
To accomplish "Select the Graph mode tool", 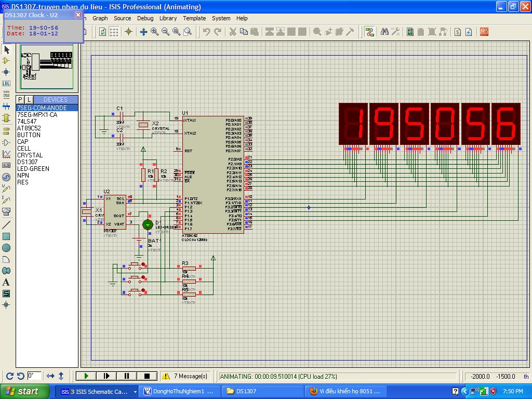I will [7, 154].
